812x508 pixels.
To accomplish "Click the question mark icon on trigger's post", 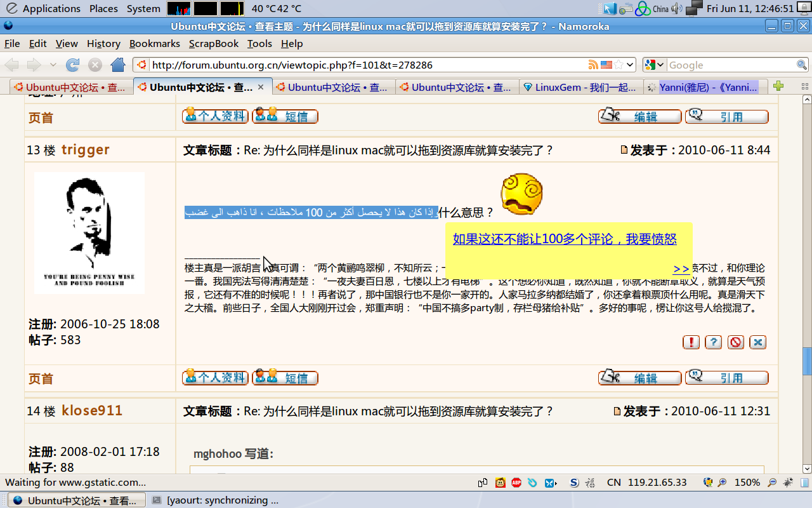I will pyautogui.click(x=714, y=342).
